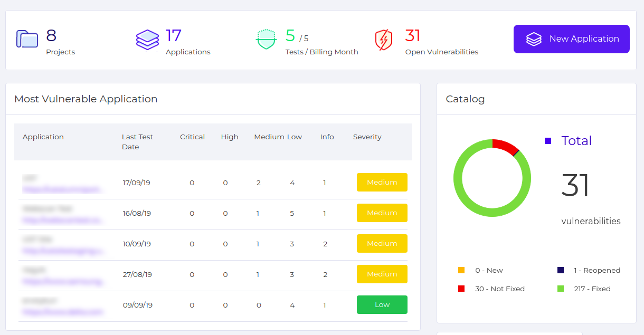Click the green Tests shield icon
644x335 pixels.
point(267,40)
